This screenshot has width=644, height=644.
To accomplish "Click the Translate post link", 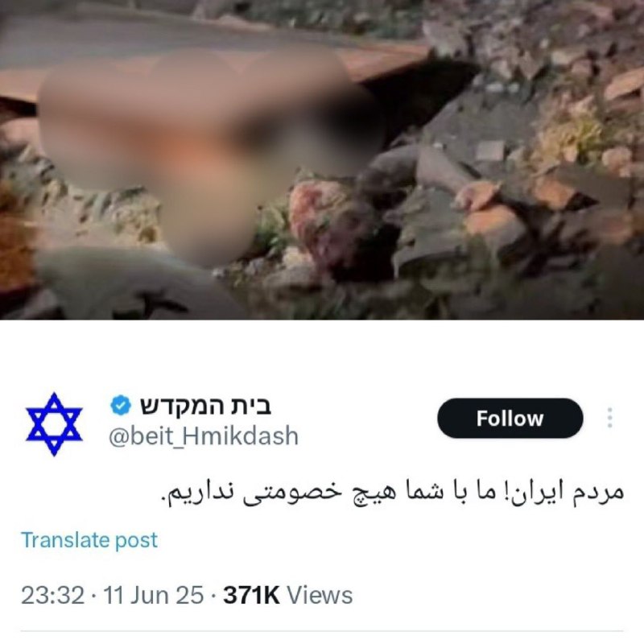I will [89, 539].
